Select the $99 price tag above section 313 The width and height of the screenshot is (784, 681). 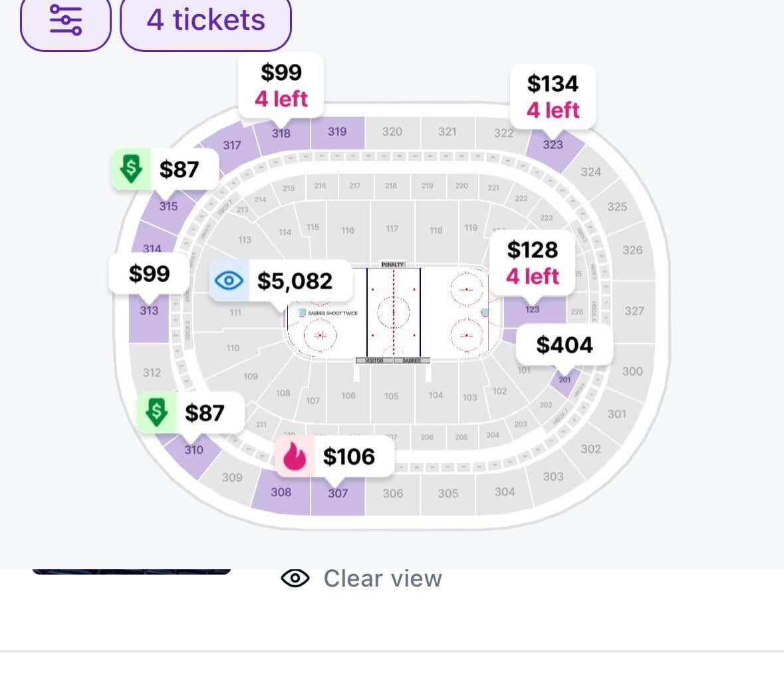tap(149, 273)
